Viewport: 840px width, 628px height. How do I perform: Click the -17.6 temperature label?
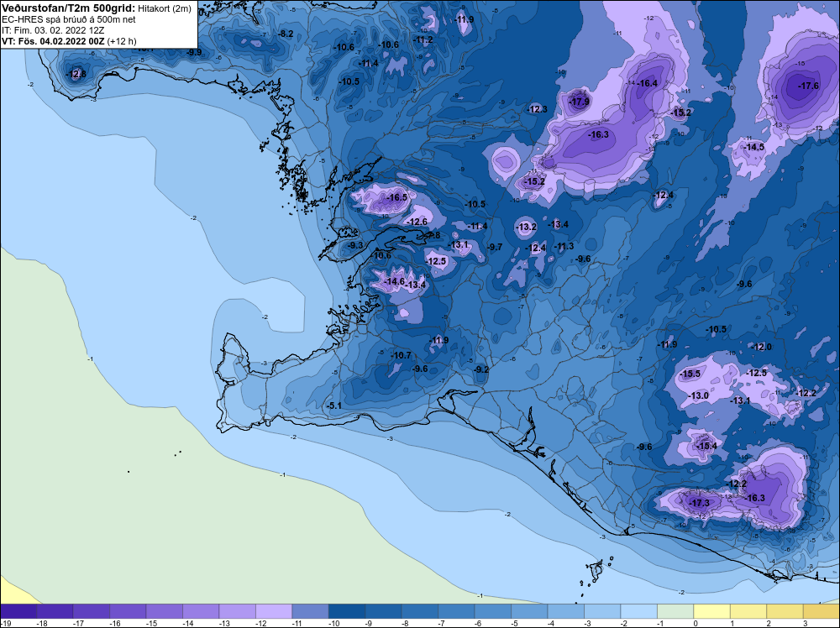(808, 86)
